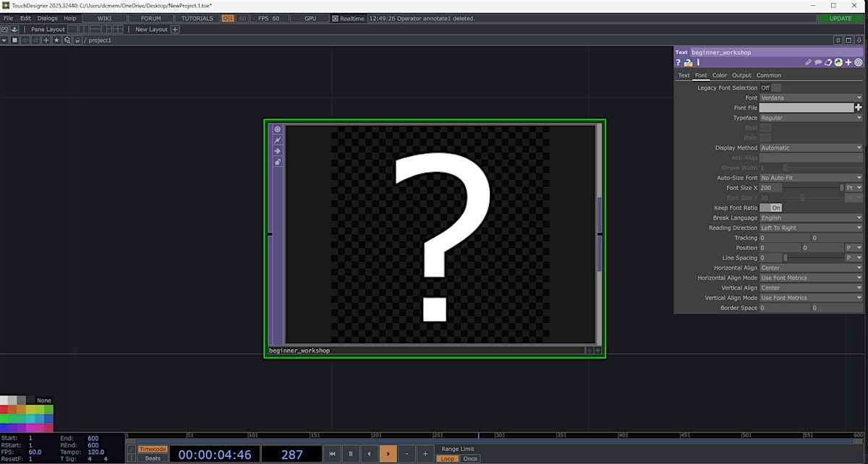
Task: Click the operator info 'i' icon
Action: (x=698, y=63)
